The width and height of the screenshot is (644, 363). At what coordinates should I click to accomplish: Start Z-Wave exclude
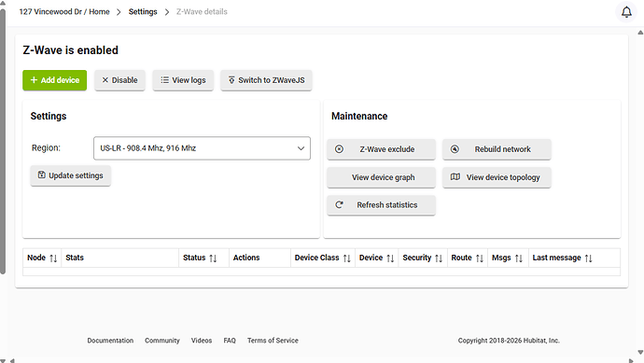[381, 149]
